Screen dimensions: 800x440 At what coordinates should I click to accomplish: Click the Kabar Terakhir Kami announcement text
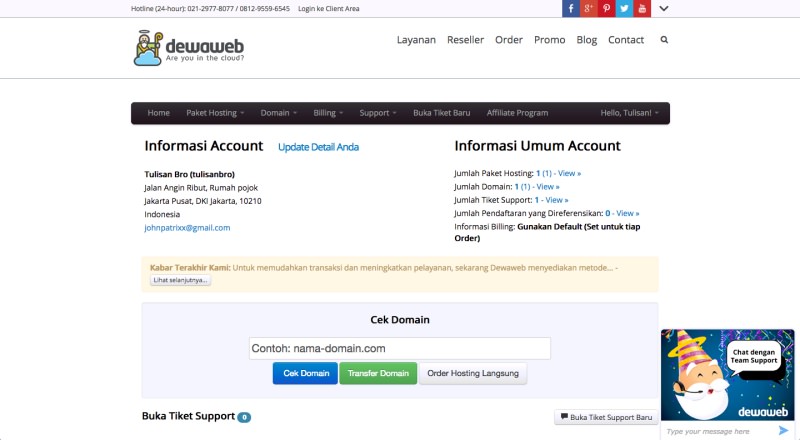pos(384,267)
